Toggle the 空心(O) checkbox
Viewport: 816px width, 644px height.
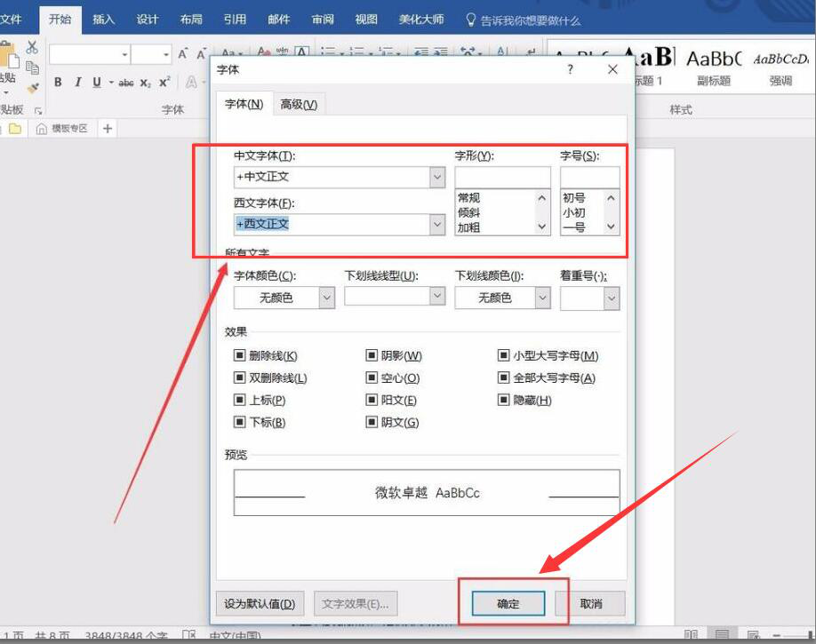point(371,378)
